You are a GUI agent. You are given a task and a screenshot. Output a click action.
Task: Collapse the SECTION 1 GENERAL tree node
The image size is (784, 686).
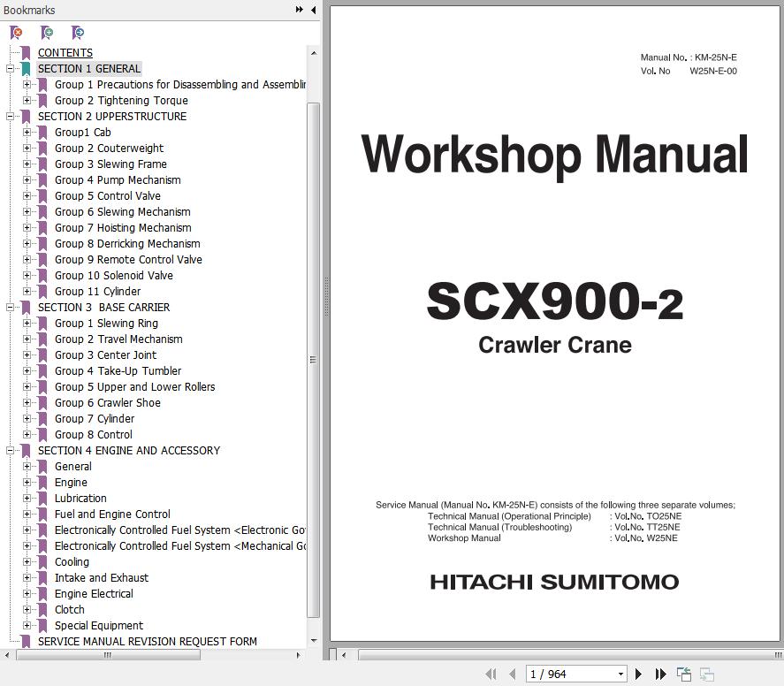point(11,69)
